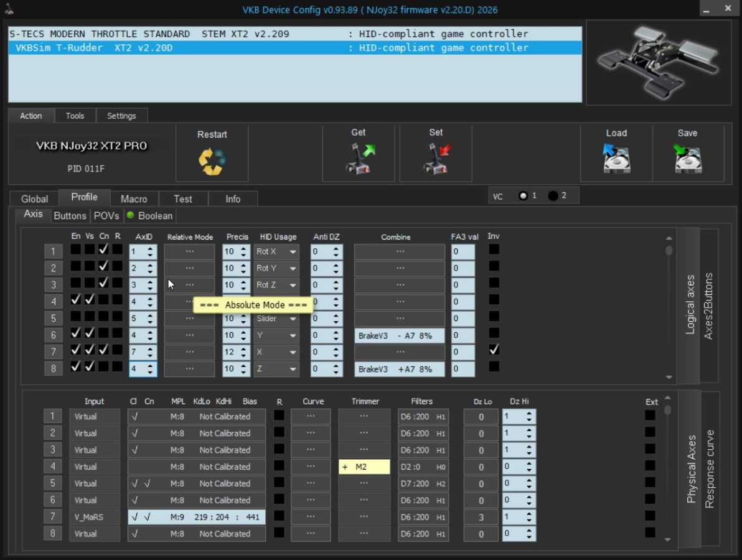Screen dimensions: 742x560
Task: Click the D2 :0 H0 filter cell
Action: tap(423, 467)
